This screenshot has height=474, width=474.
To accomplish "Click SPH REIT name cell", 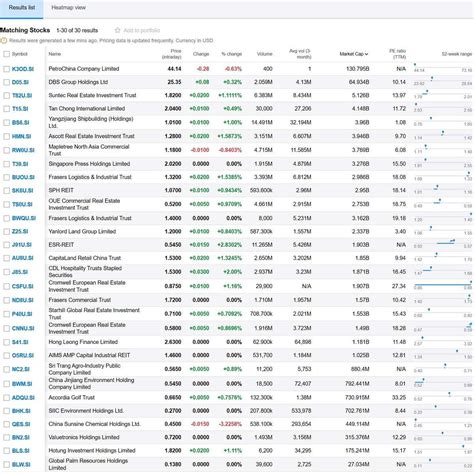I will (61, 190).
